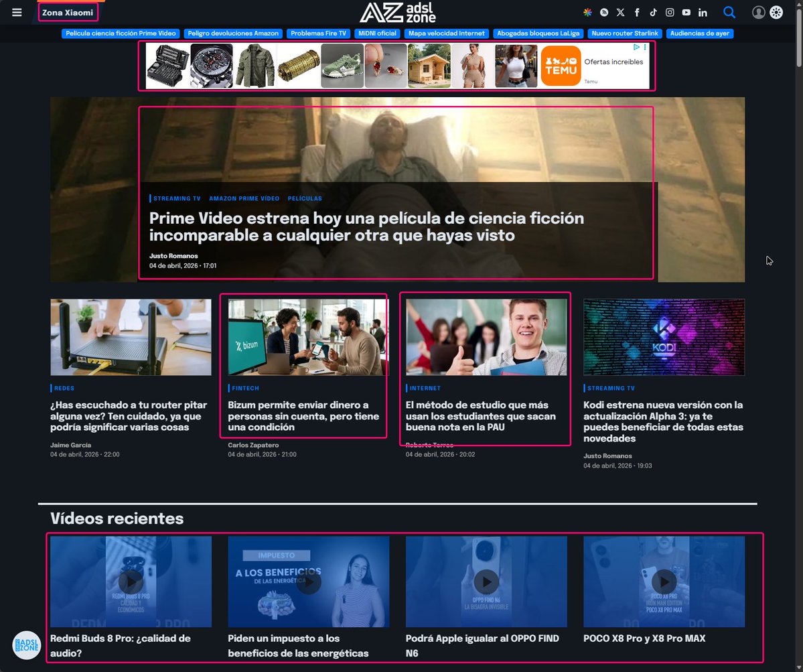This screenshot has width=803, height=672.
Task: Play the OPPO Find N6 video
Action: click(x=486, y=582)
